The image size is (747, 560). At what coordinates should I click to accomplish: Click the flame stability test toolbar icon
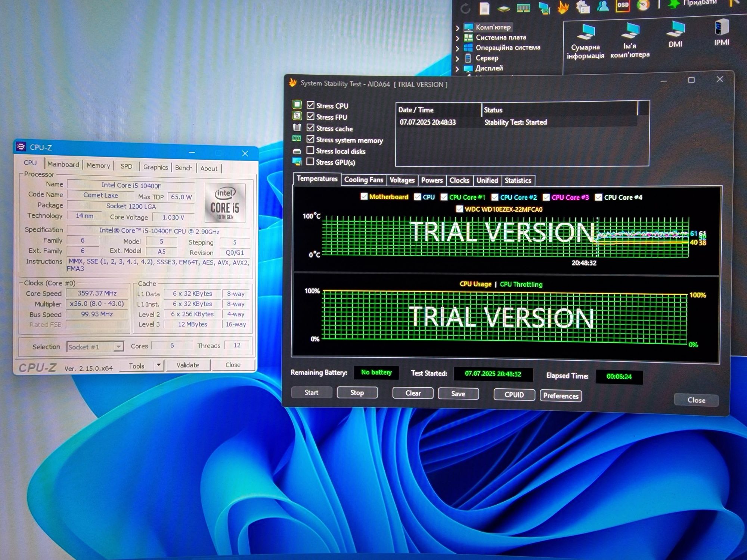[563, 7]
